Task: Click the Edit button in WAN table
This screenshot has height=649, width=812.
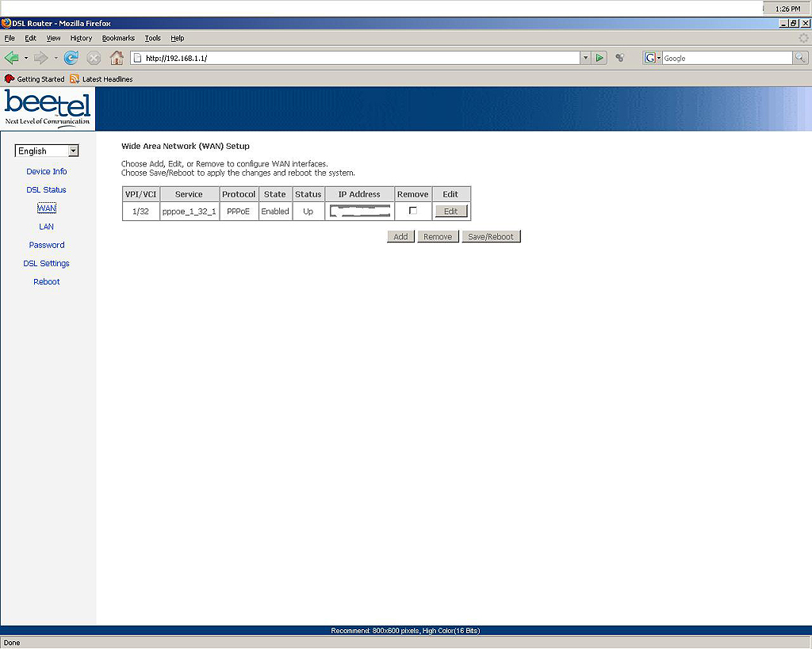Action: (450, 212)
